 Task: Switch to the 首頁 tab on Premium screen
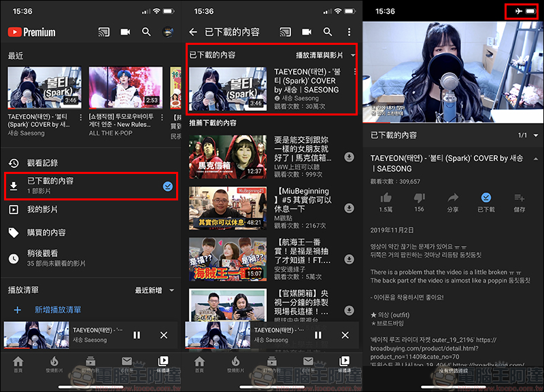tap(18, 365)
